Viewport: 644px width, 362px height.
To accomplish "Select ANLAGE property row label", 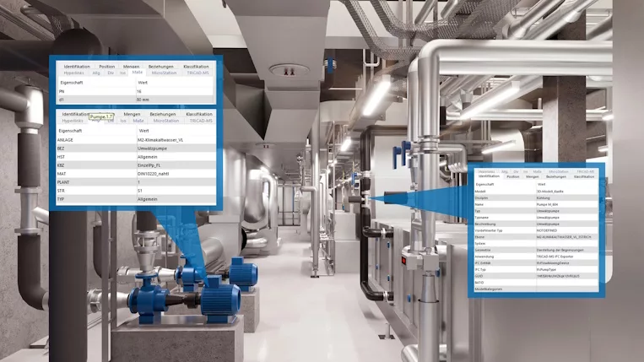I will (65, 140).
